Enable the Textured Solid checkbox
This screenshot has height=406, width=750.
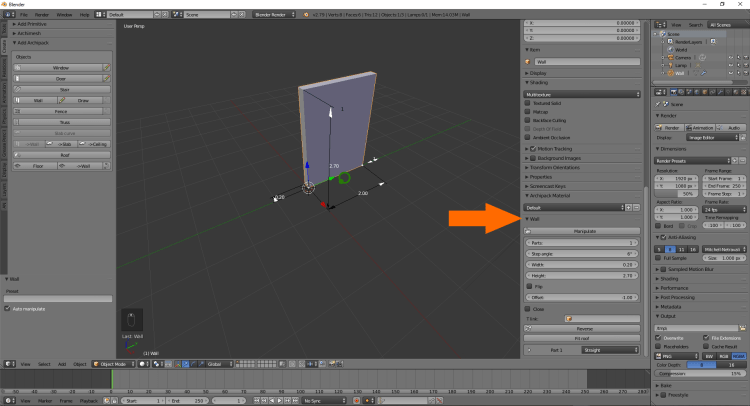pyautogui.click(x=528, y=103)
